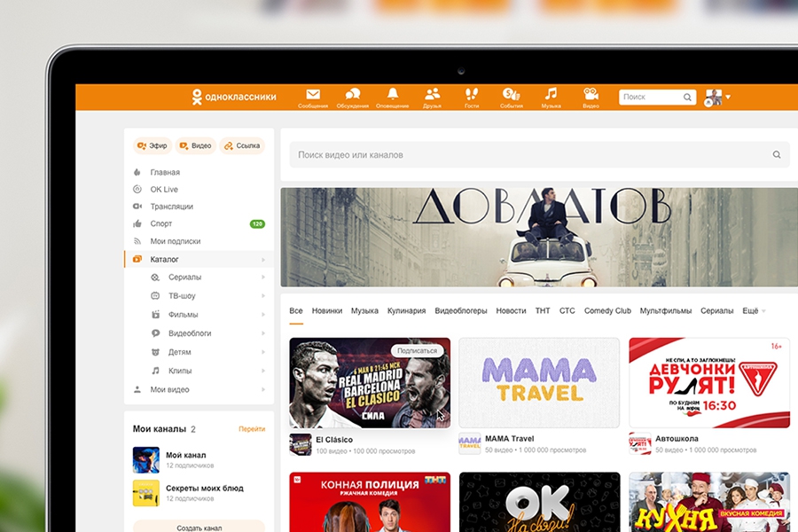The image size is (798, 532).
Task: Select the Видеоблогеры tab
Action: tap(460, 311)
